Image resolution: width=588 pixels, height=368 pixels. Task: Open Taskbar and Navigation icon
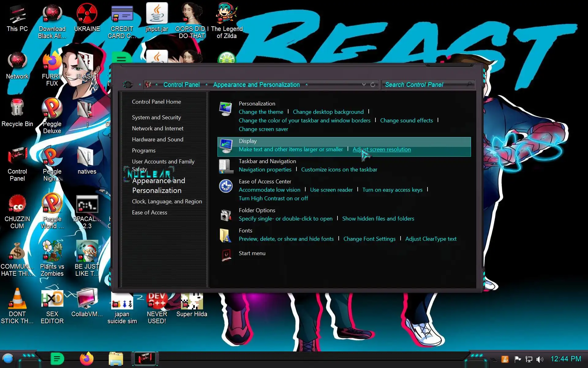coord(226,166)
